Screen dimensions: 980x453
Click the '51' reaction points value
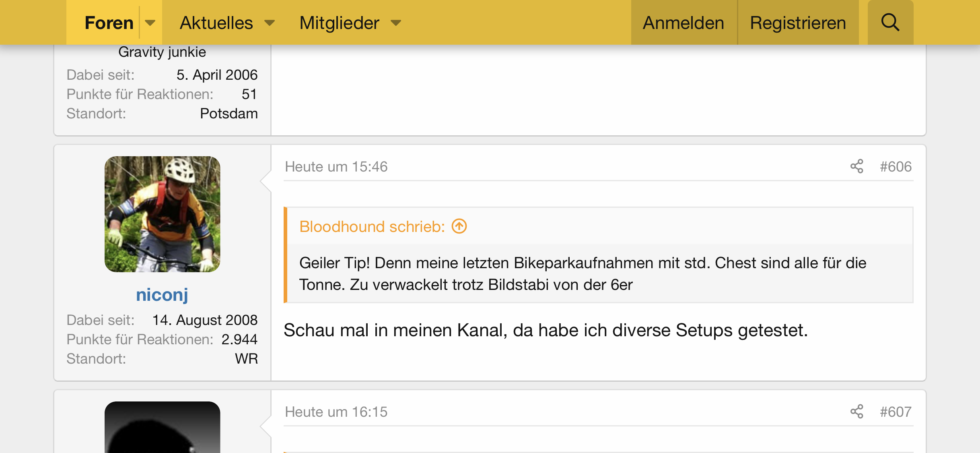[x=249, y=94]
